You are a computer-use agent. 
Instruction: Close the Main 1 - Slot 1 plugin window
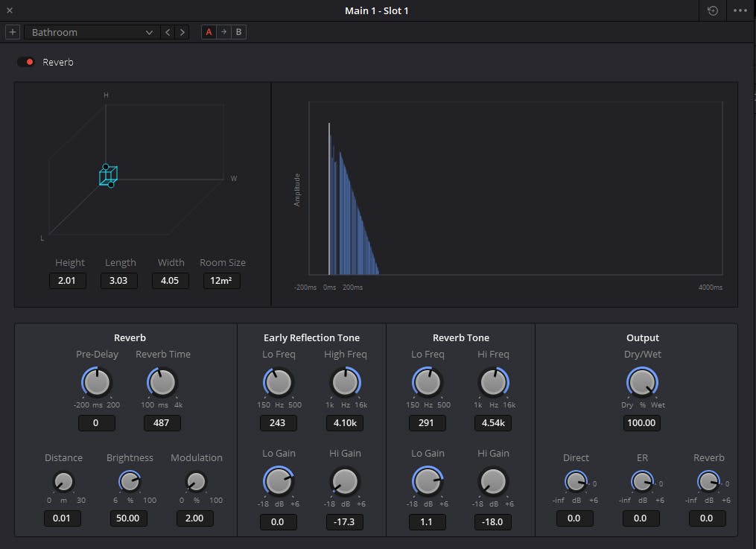point(10,10)
